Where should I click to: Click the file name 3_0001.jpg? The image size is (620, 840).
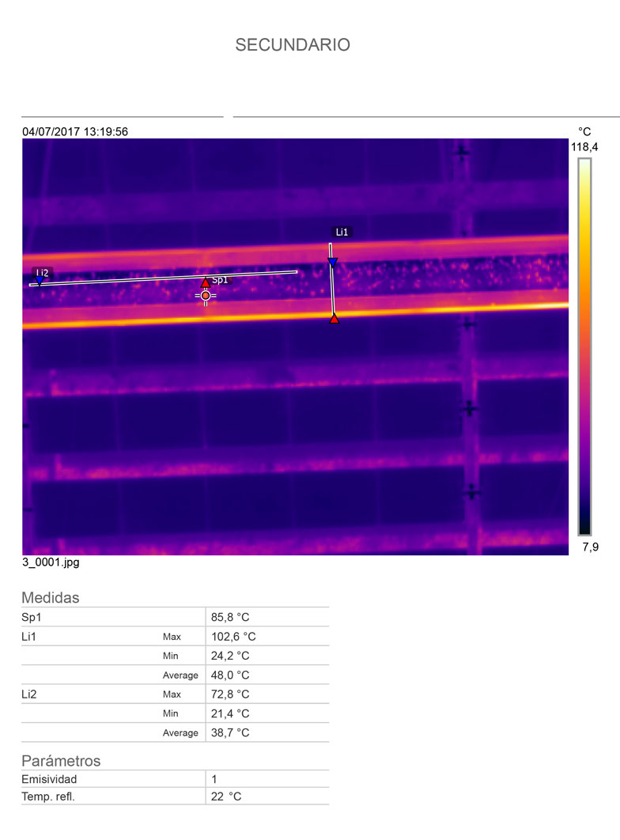51,562
